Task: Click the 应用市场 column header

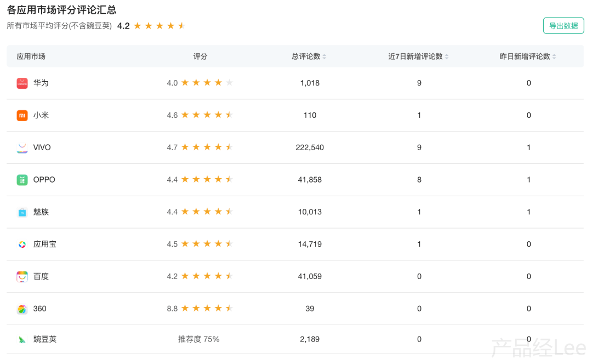Action: 31,56
